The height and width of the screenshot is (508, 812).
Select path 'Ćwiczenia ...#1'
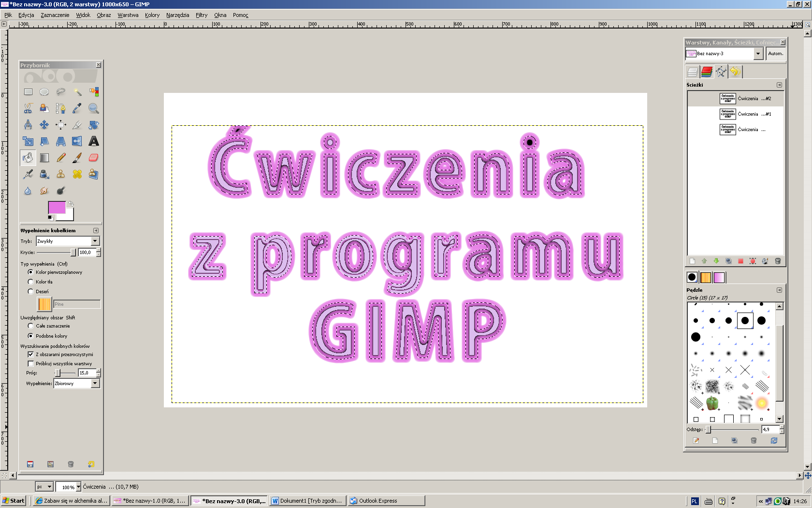(x=735, y=114)
